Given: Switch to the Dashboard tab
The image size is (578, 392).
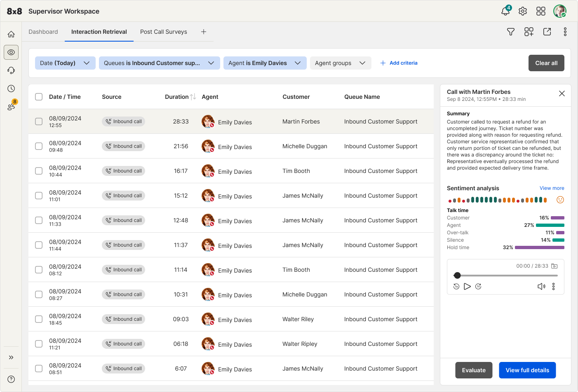Looking at the screenshot, I should [43, 32].
